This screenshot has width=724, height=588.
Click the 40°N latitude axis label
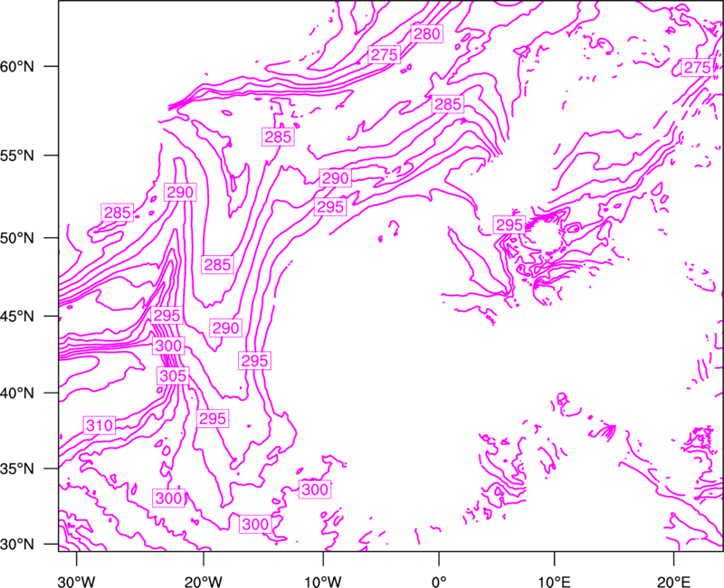pyautogui.click(x=17, y=394)
